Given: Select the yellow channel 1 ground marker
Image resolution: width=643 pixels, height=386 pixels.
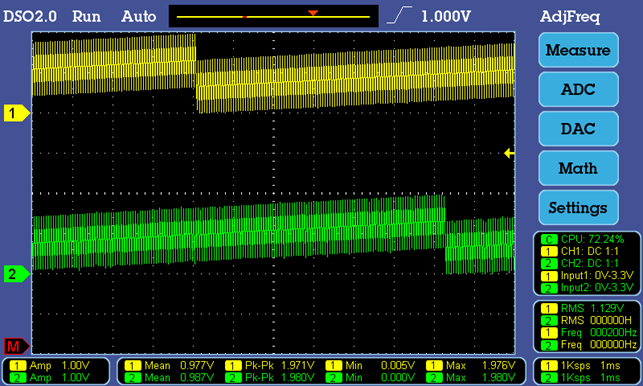Looking at the screenshot, I should [x=17, y=113].
